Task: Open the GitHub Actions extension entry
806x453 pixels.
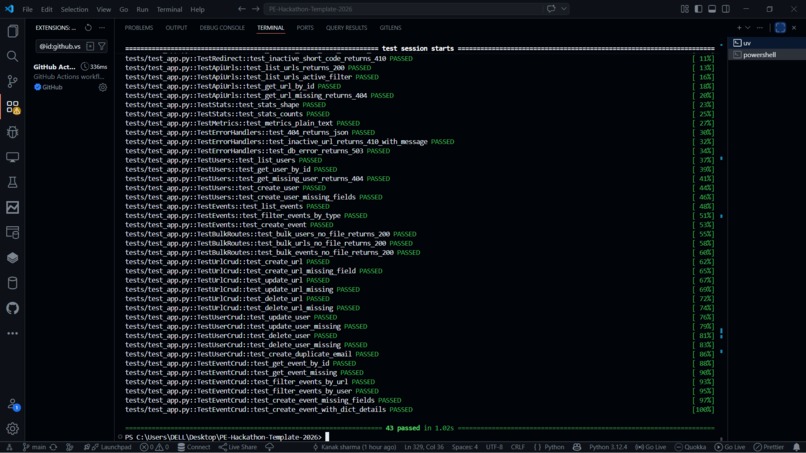Action: click(70, 77)
